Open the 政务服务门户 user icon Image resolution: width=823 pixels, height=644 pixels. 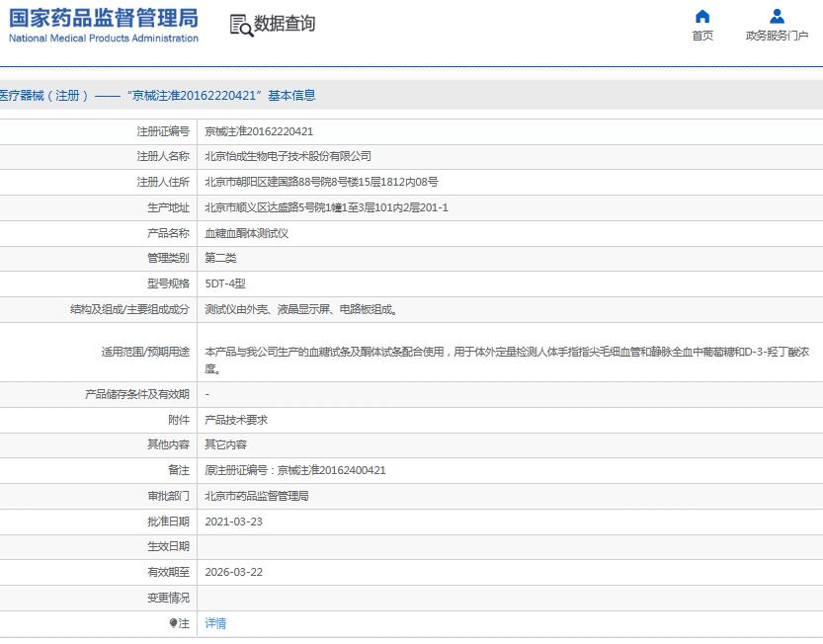coord(777,17)
